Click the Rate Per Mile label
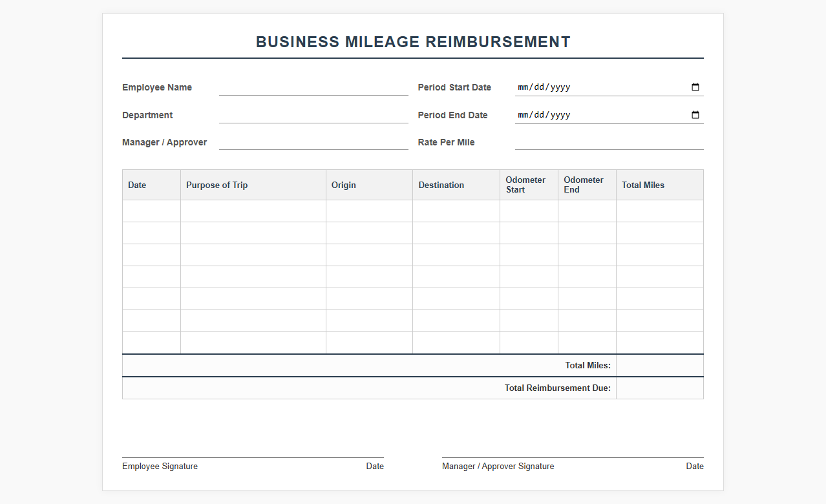 pyautogui.click(x=446, y=142)
